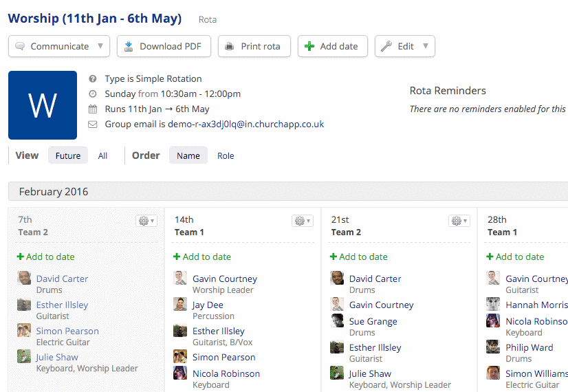Open Jay Dee under 14th

coord(208,305)
